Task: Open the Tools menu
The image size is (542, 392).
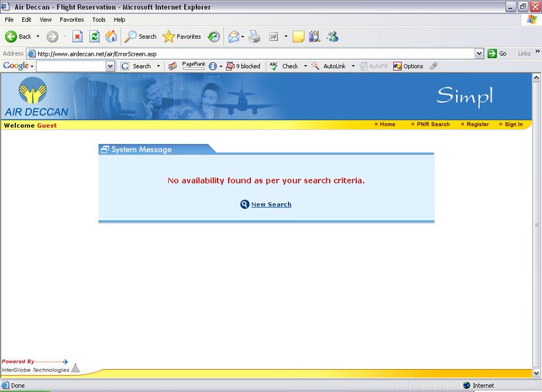Action: 99,20
